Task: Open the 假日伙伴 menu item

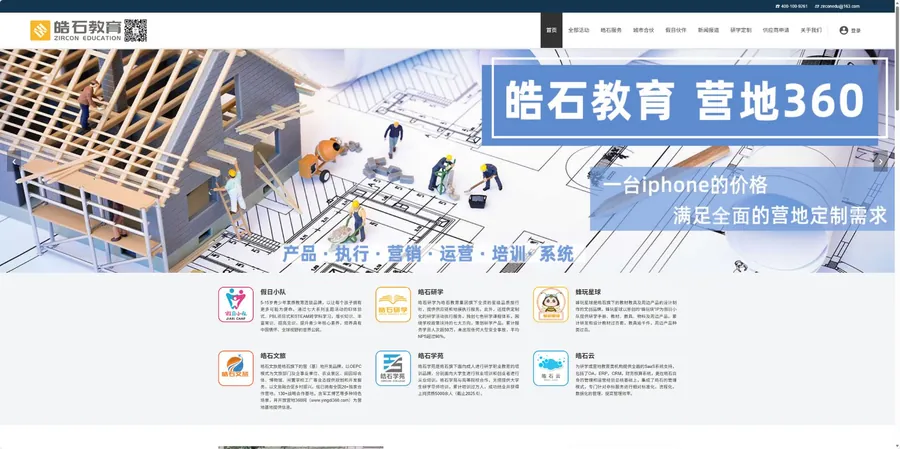Action: click(x=676, y=30)
